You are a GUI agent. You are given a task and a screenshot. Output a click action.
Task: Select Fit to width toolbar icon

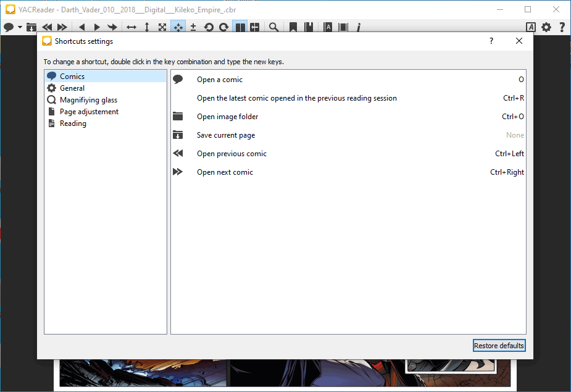point(131,27)
